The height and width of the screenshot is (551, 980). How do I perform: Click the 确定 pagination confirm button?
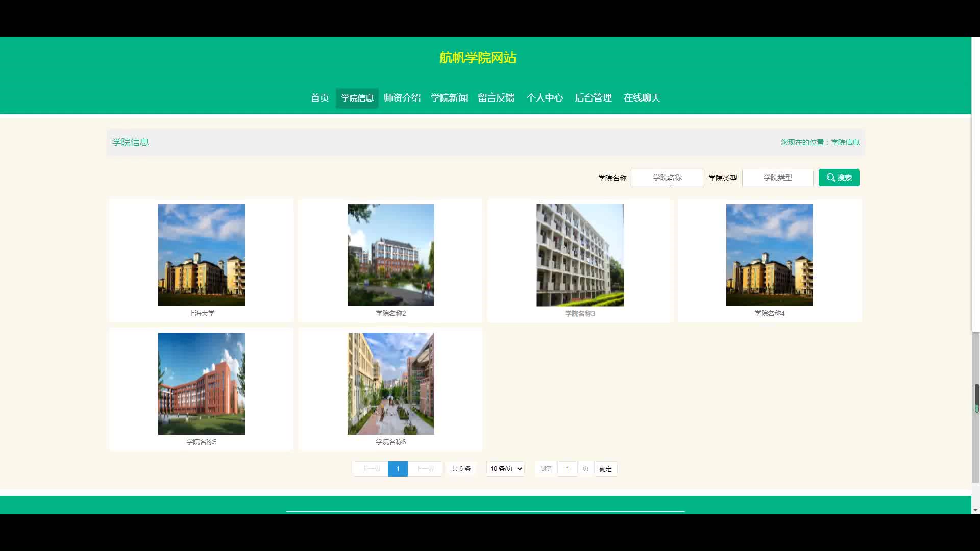click(606, 469)
